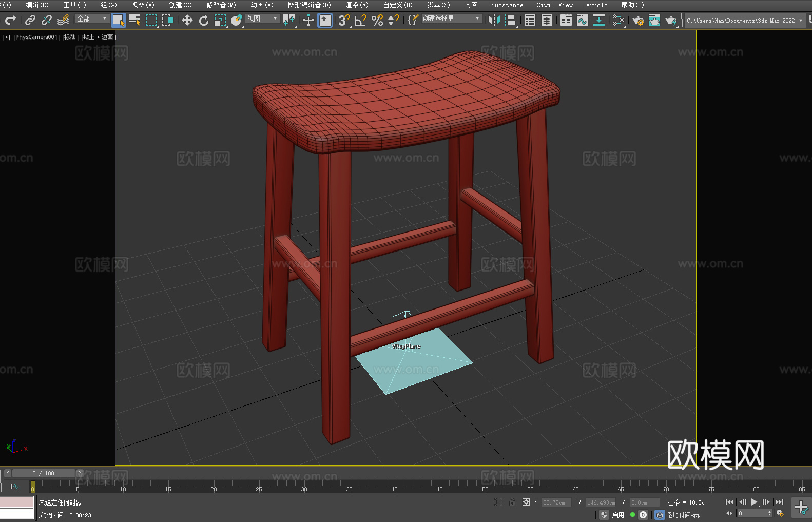Image resolution: width=812 pixels, height=522 pixels.
Task: Open the 渲染(R) menu
Action: click(x=357, y=5)
